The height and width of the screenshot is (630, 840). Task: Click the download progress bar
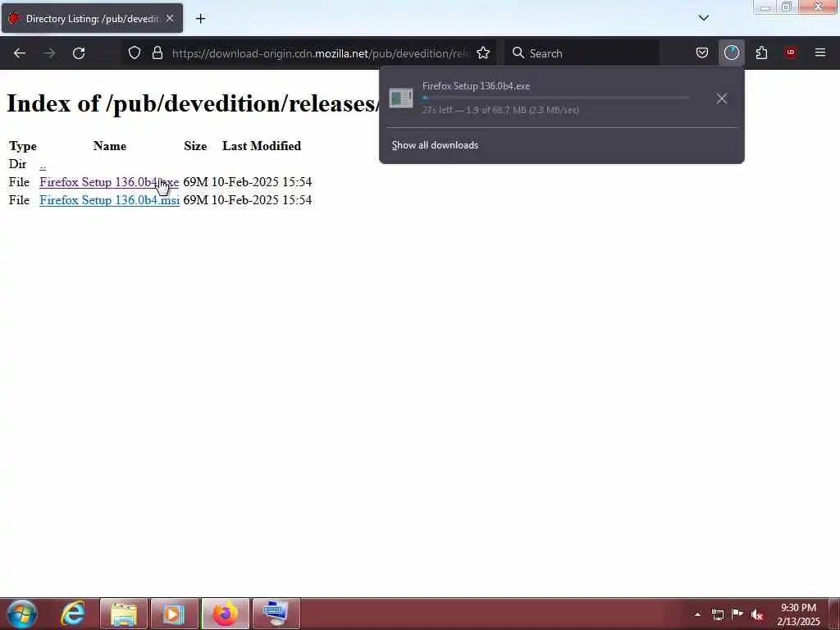555,98
